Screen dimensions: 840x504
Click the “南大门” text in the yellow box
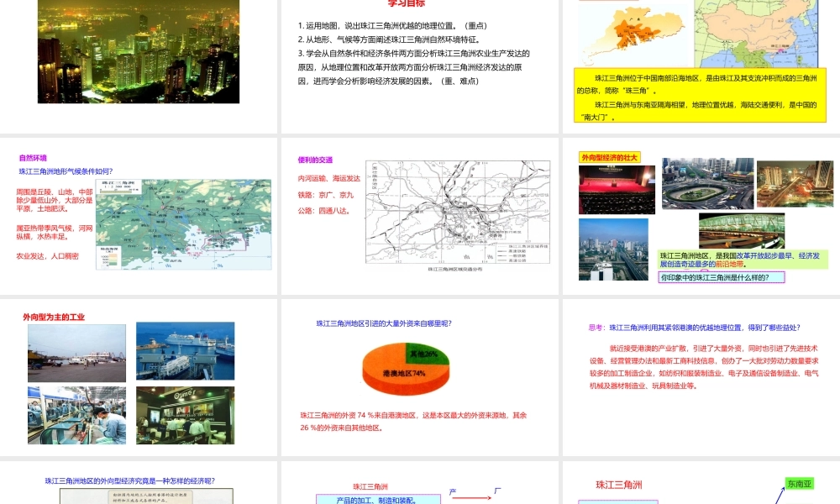point(598,118)
